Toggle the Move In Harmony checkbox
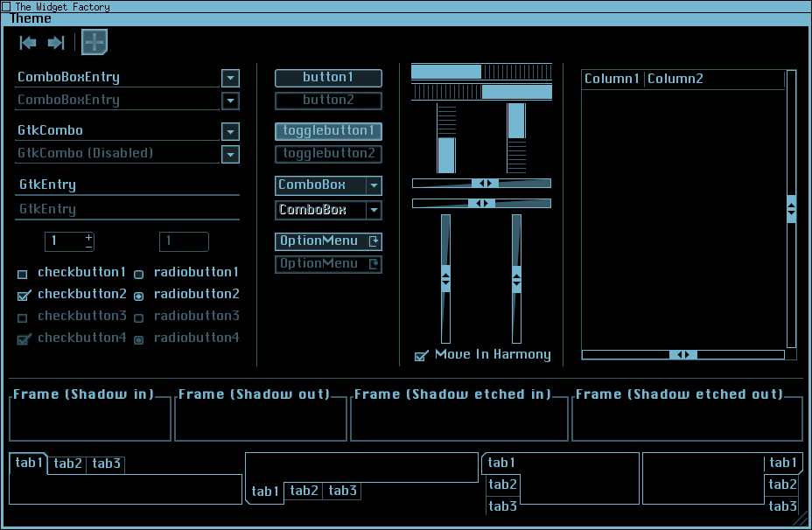812x530 pixels. pos(422,356)
